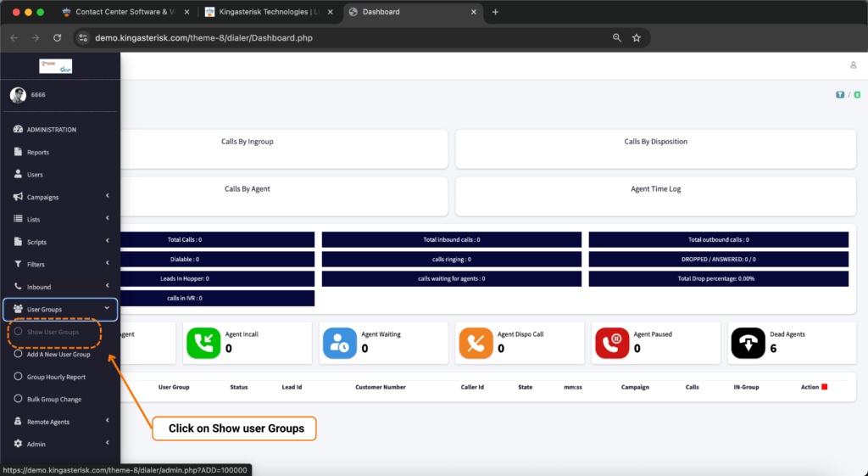Collapse the User Groups menu chevron
This screenshot has width=868, height=476.
pos(107,308)
